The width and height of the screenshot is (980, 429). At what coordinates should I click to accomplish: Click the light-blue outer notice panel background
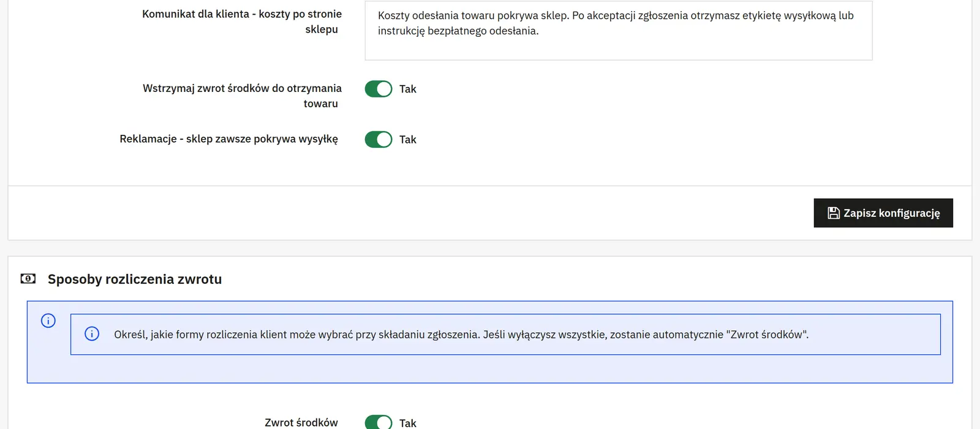(490, 370)
